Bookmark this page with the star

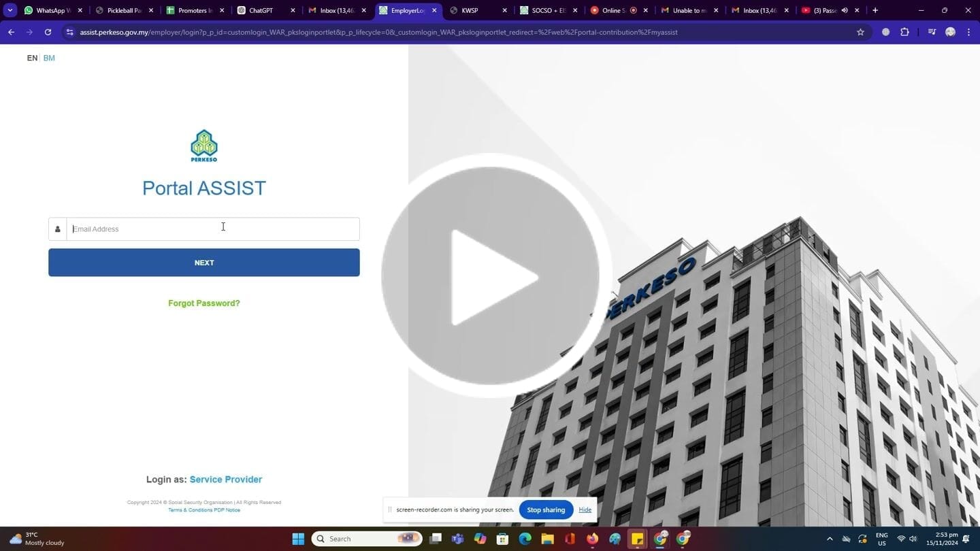click(860, 32)
